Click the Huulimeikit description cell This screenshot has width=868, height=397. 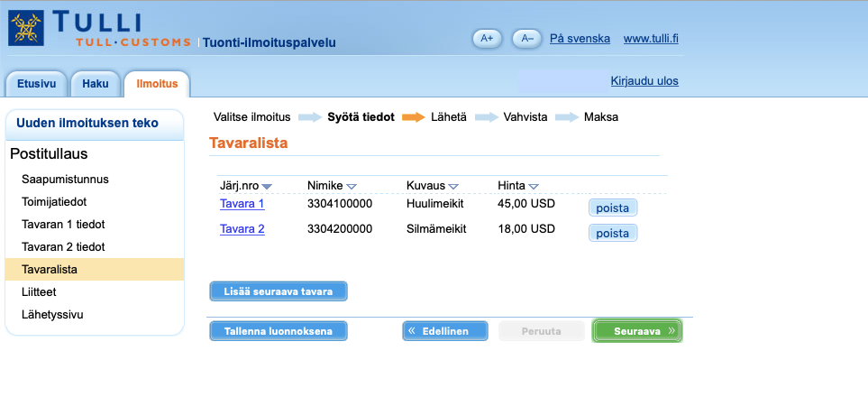(x=435, y=204)
